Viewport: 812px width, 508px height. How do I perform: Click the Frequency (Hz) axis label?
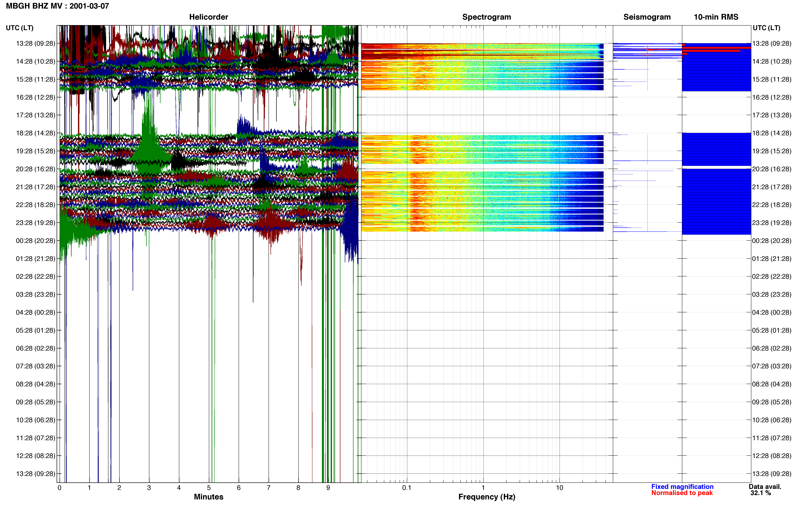tap(487, 497)
